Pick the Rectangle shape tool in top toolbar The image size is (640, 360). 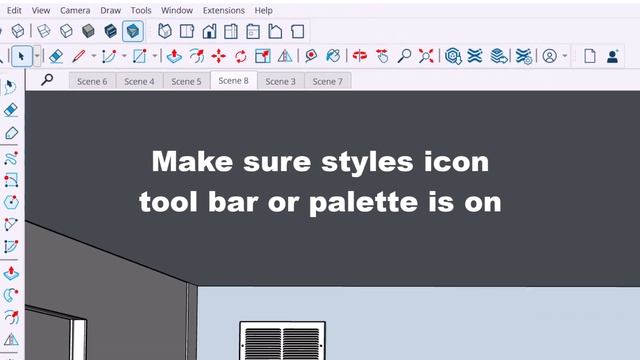point(140,56)
